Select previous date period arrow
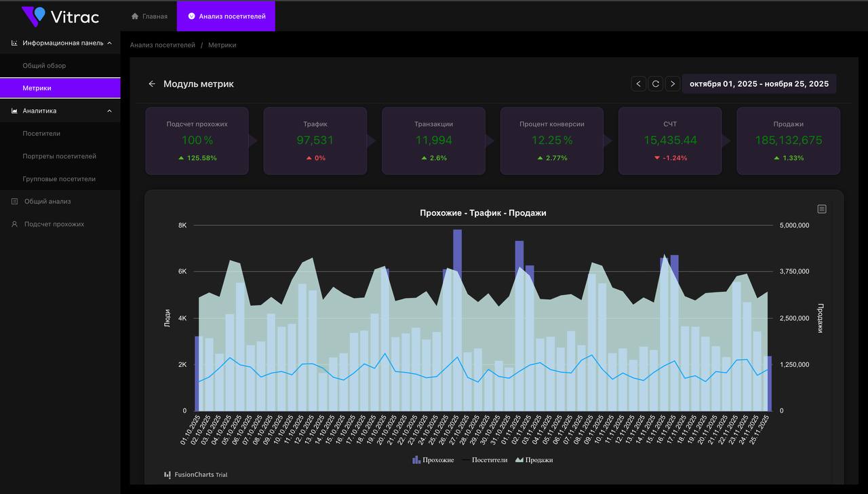 coord(638,84)
